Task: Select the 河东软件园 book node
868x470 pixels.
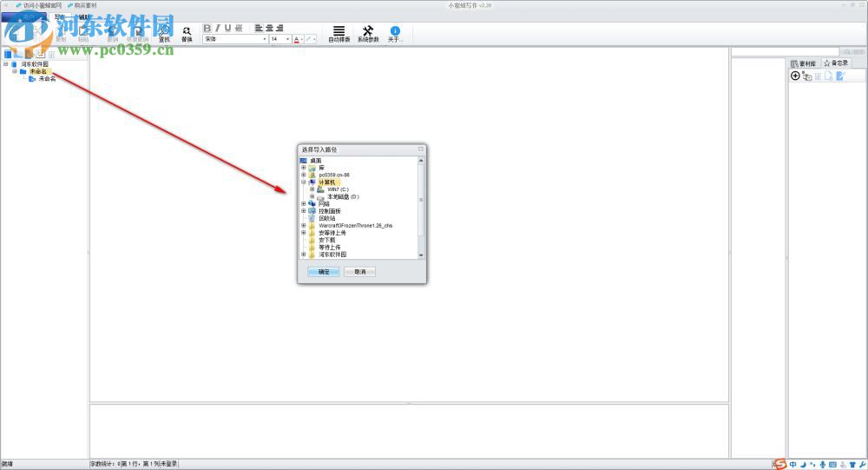Action: (35, 64)
